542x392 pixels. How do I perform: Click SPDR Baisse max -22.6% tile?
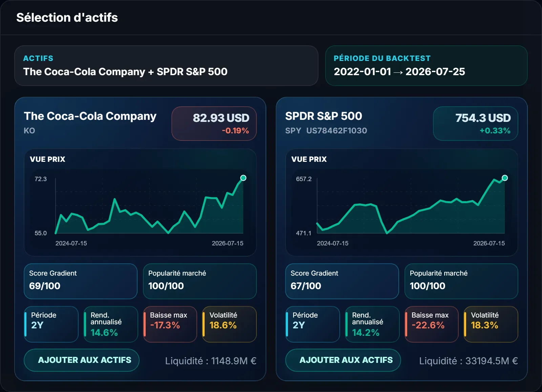(432, 324)
